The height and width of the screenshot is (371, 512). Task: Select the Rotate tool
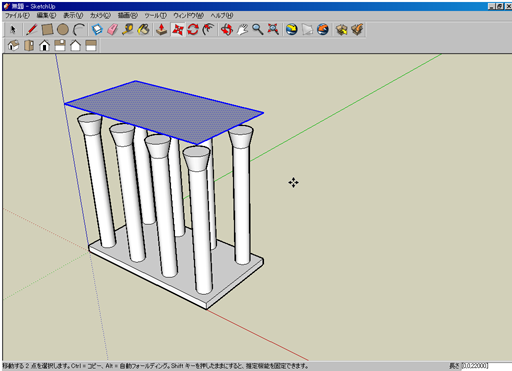(x=193, y=30)
